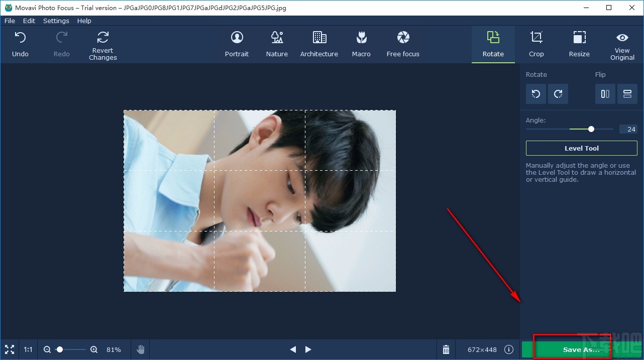Click the Level Tool button
This screenshot has width=644, height=360.
(581, 148)
